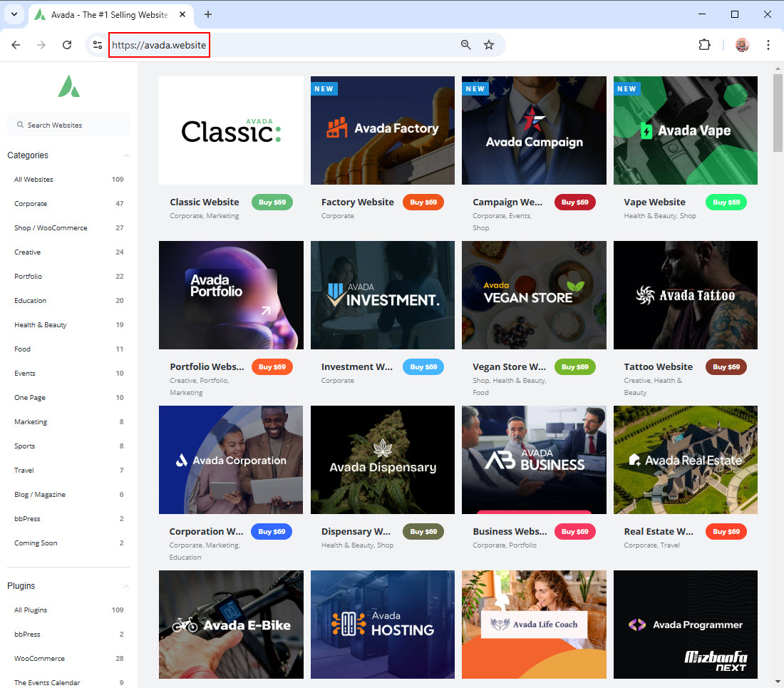Select All Plugins filter
The image size is (784, 688).
coord(69,610)
